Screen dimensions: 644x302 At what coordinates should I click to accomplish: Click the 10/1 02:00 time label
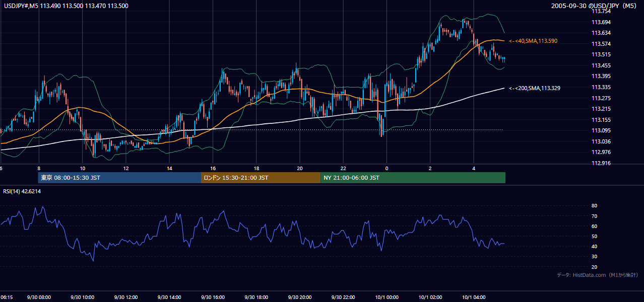click(x=430, y=297)
